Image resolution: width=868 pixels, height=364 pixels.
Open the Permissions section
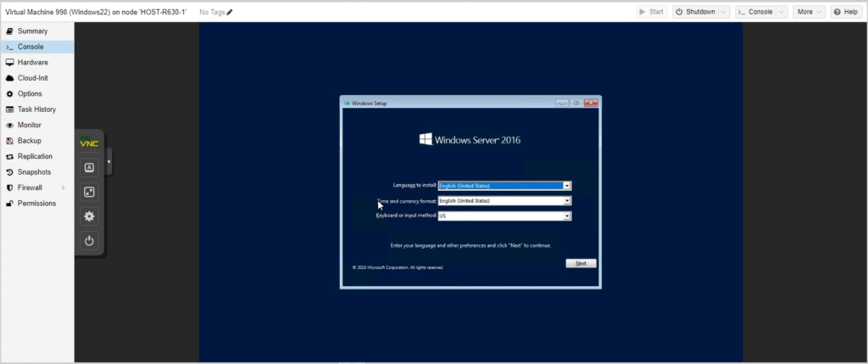click(36, 204)
